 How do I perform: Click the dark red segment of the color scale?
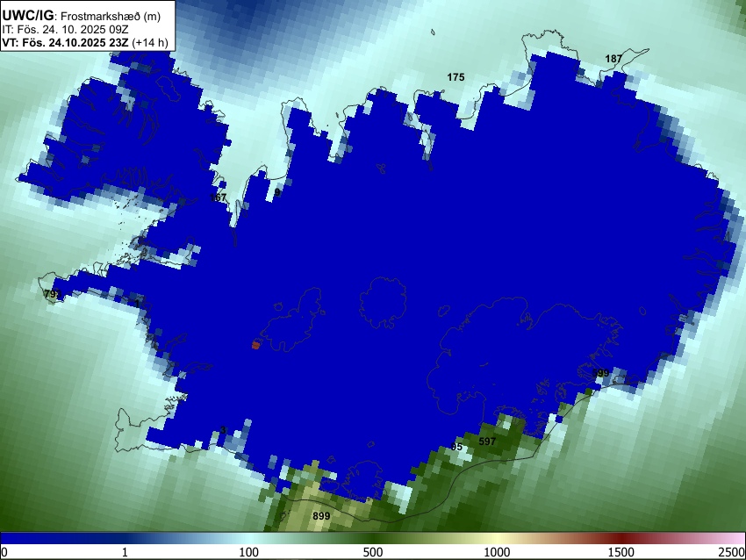coord(621,538)
